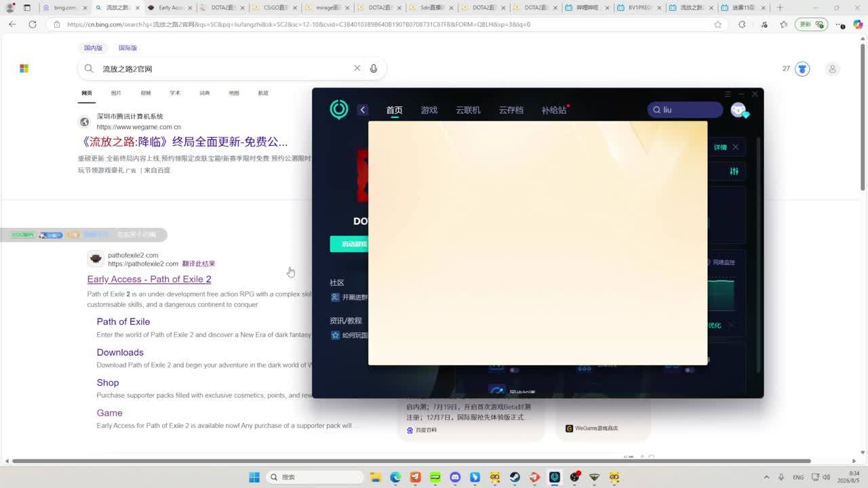The width and height of the screenshot is (868, 488).
Task: Open the accelerator user avatar
Action: click(738, 110)
